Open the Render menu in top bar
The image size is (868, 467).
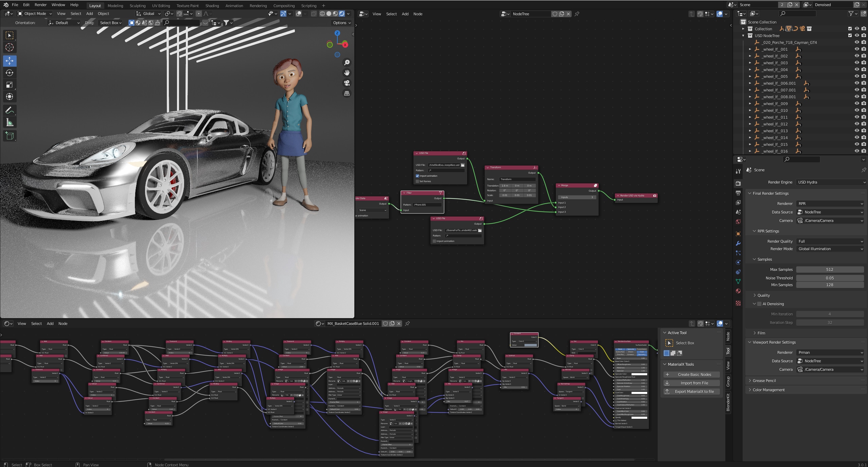click(x=40, y=5)
